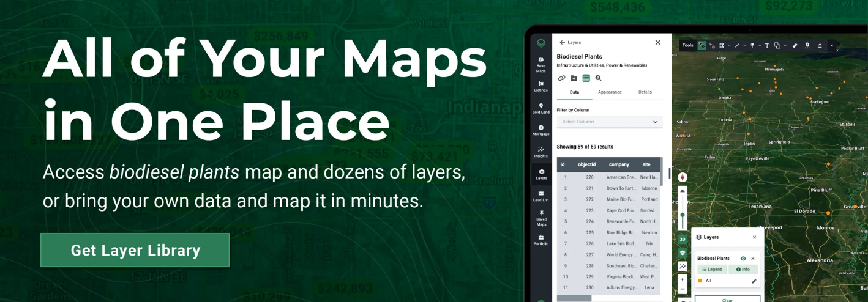Collapse the map toolbar with the arrow

point(831,45)
